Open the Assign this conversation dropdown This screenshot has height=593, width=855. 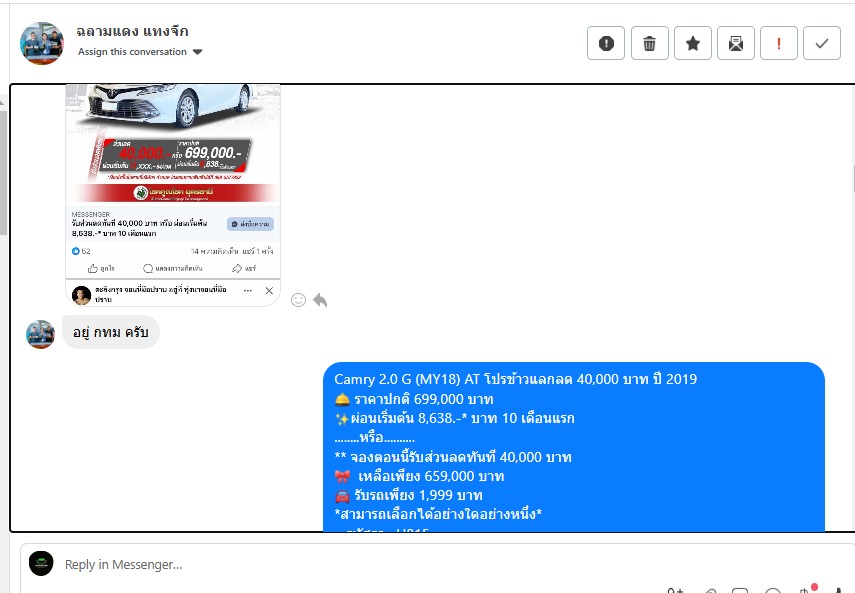pyautogui.click(x=140, y=52)
